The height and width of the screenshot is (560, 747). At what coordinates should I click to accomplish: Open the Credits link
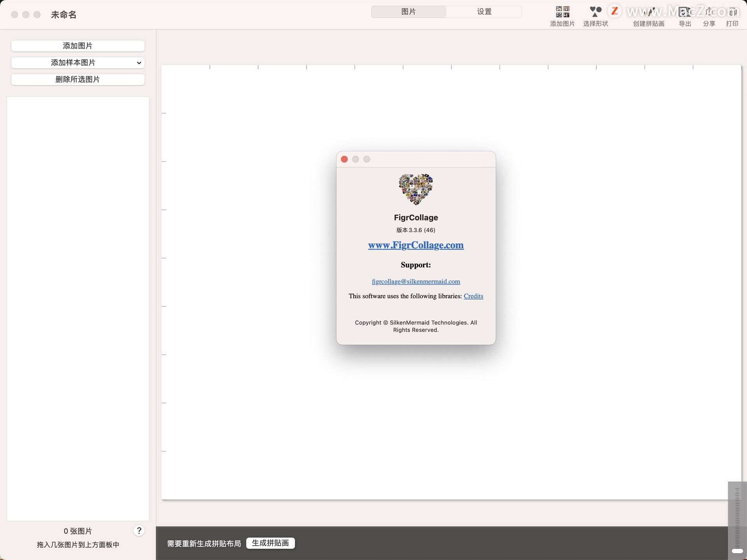pyautogui.click(x=473, y=296)
